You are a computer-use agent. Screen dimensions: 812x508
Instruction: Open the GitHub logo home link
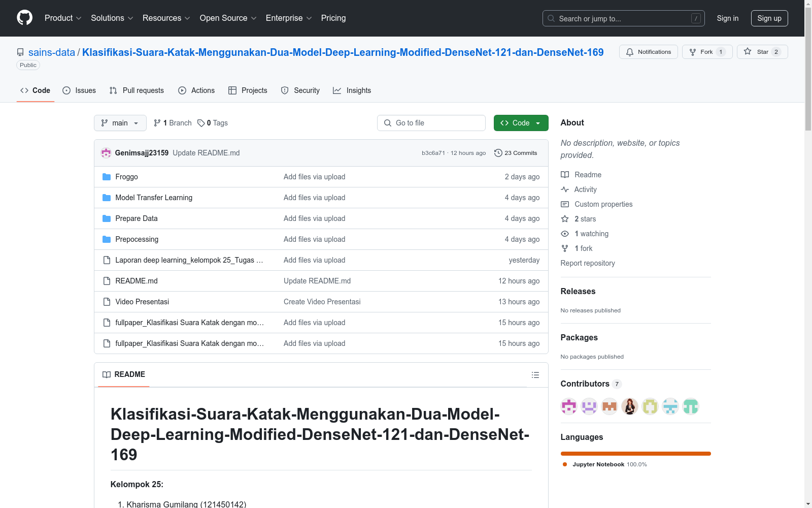tap(24, 18)
